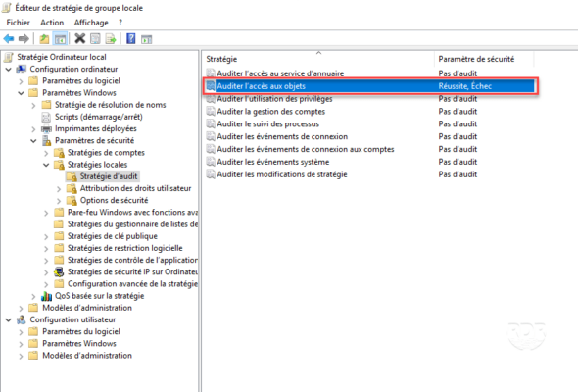Expand the Options de sécurité node
The height and width of the screenshot is (392, 578).
pyautogui.click(x=59, y=201)
